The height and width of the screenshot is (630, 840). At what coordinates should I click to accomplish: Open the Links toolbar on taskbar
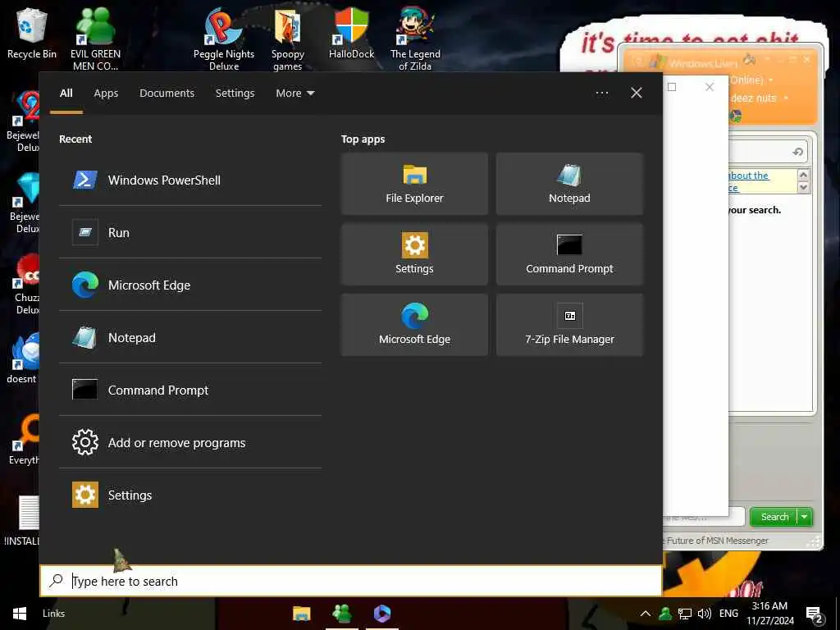(53, 614)
